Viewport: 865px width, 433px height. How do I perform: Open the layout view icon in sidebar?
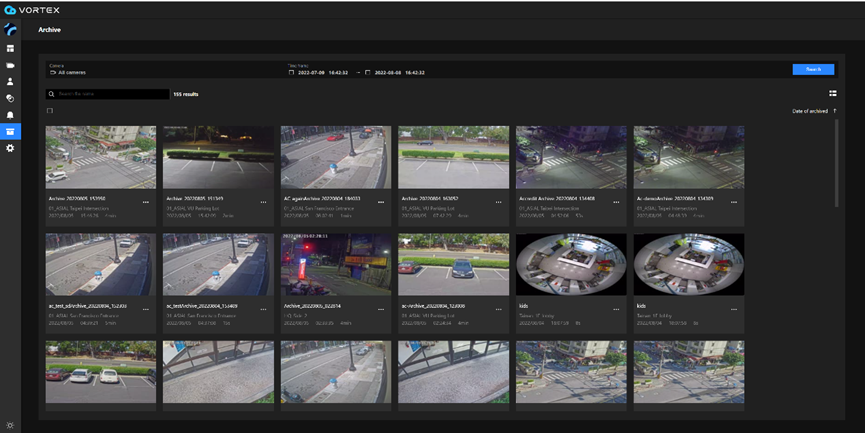coord(10,48)
